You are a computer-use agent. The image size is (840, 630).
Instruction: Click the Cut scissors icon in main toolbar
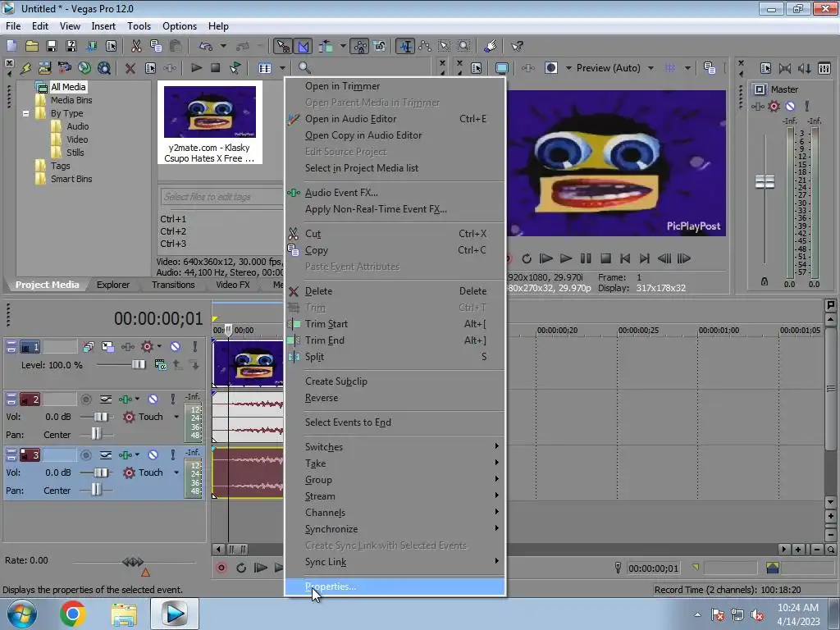[x=136, y=46]
